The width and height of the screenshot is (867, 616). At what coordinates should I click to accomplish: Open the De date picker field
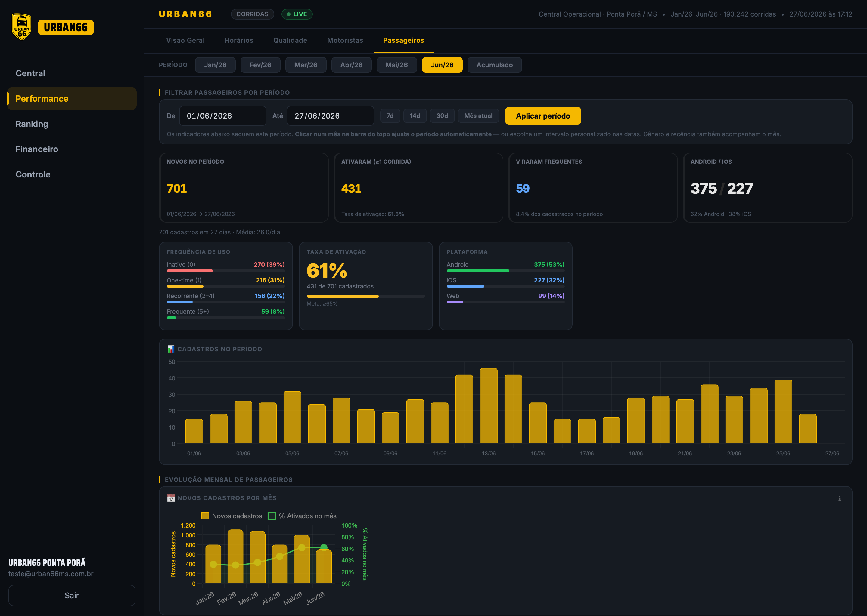(222, 116)
